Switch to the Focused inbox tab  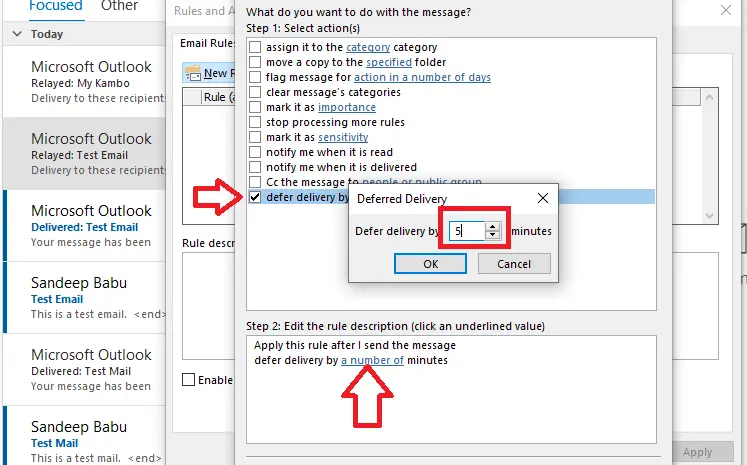tap(56, 6)
